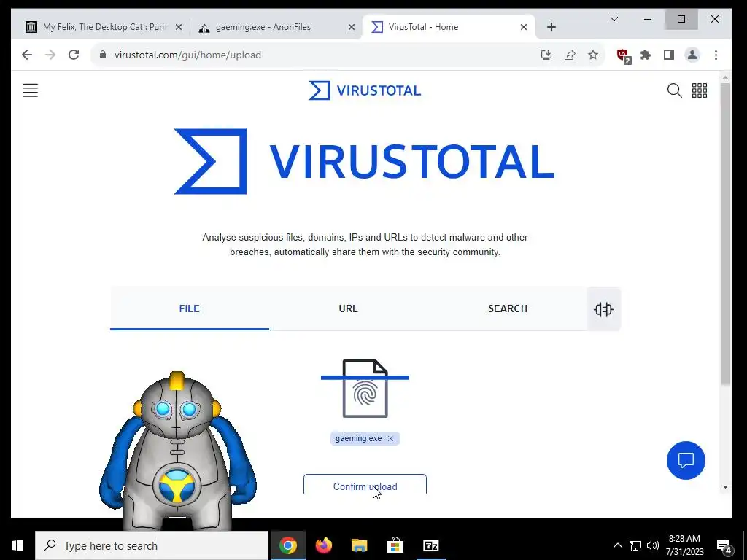
Task: Remove the gaeming.exe file chip
Action: pyautogui.click(x=391, y=438)
